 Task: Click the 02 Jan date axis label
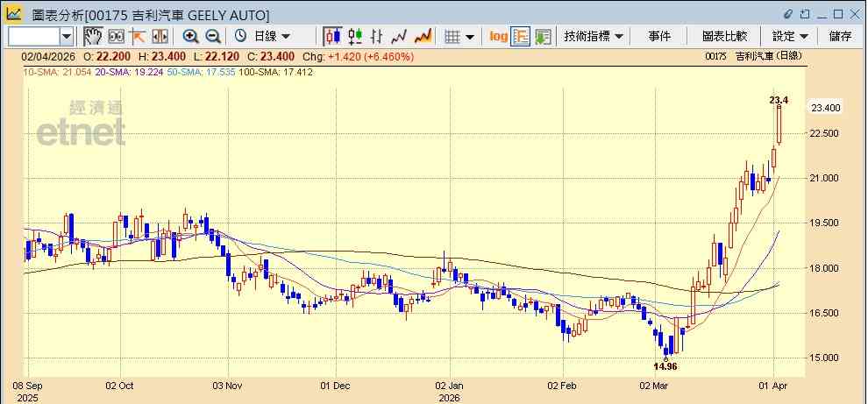pos(449,386)
